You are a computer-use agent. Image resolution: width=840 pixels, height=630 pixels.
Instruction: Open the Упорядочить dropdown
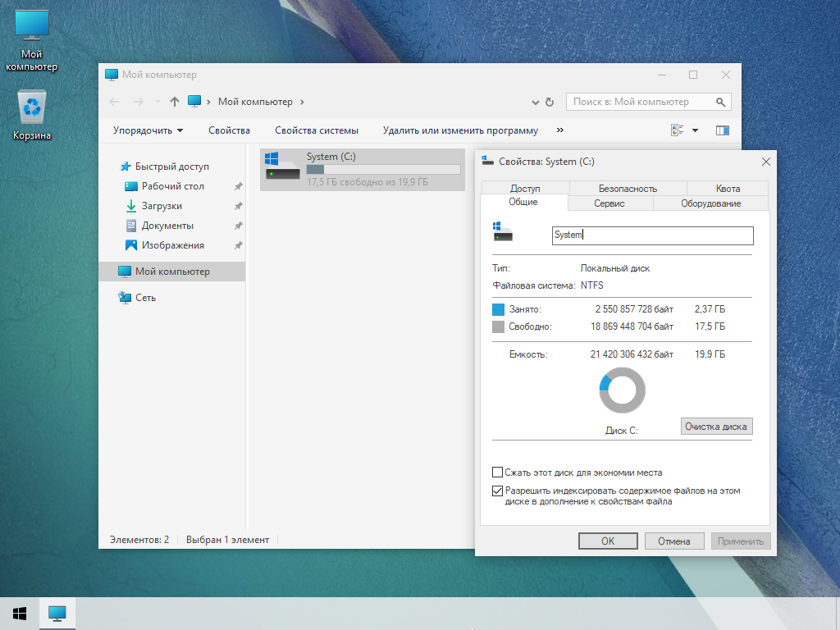click(148, 130)
